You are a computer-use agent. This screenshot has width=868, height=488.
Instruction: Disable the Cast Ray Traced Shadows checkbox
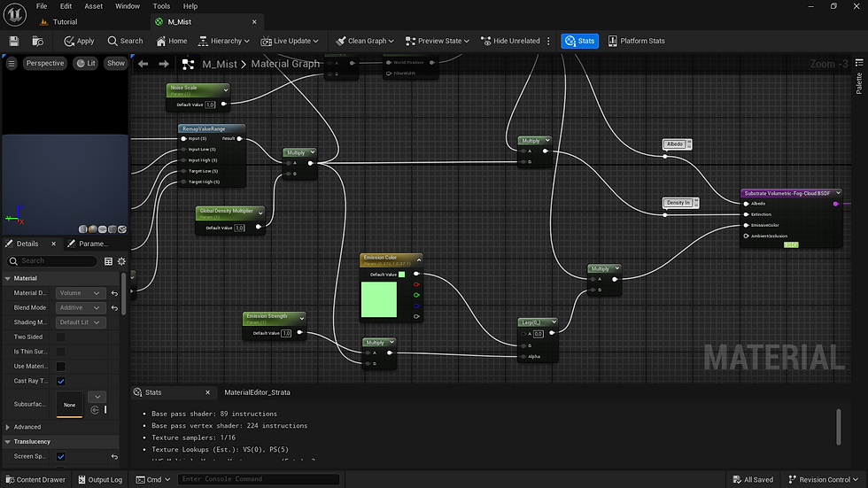61,381
